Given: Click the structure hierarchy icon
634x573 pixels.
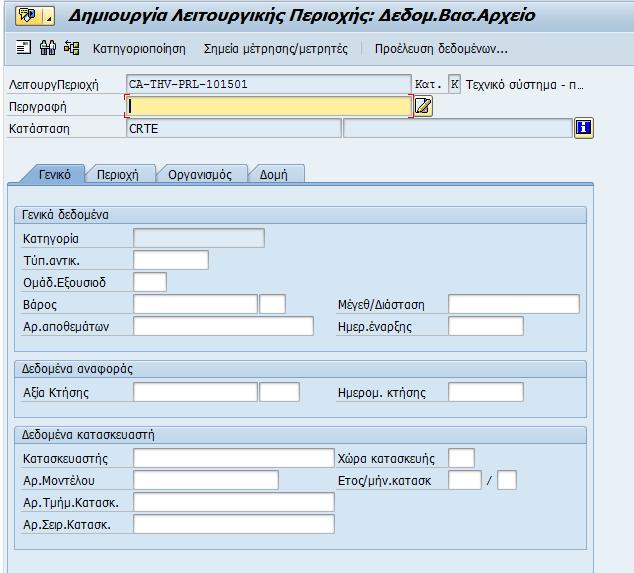Looking at the screenshot, I should 72,48.
